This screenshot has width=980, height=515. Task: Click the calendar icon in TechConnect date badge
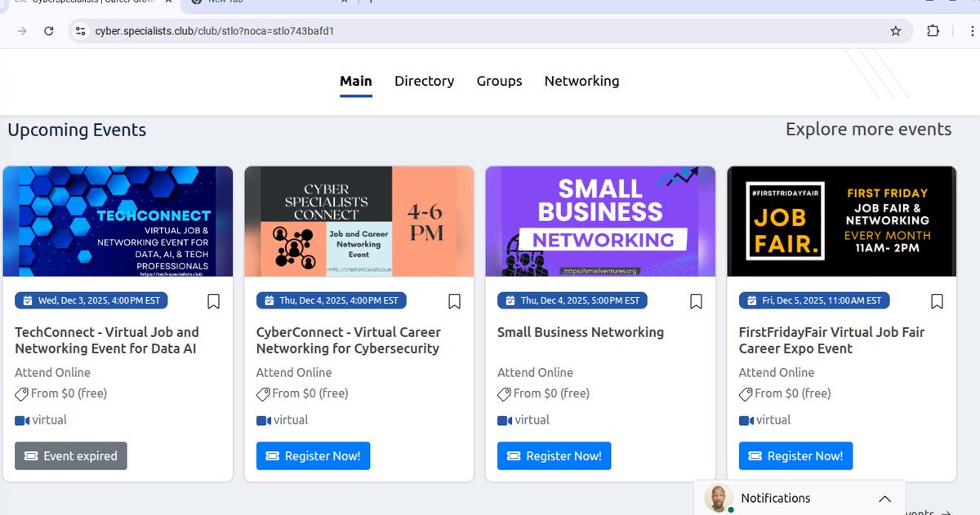tap(27, 300)
